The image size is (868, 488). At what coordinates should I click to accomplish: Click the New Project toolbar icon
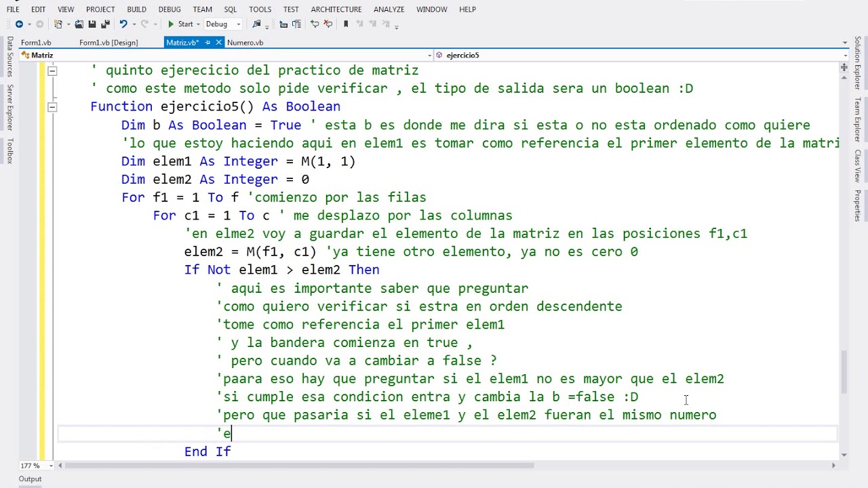pyautogui.click(x=58, y=24)
